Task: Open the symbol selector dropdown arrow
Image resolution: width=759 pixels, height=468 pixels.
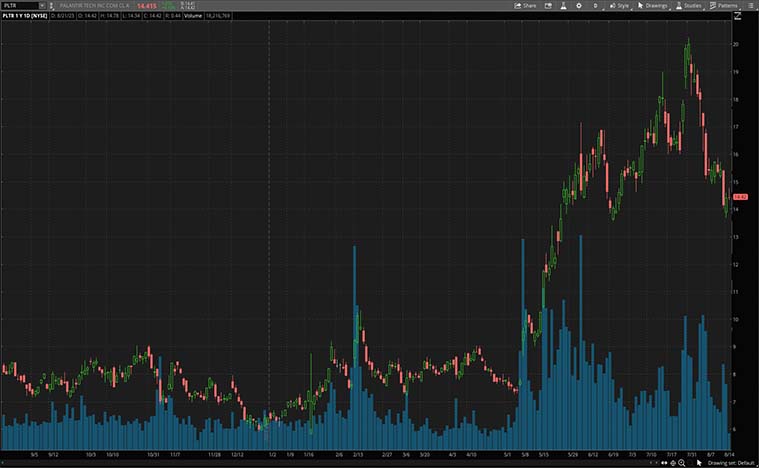Action: [x=42, y=6]
